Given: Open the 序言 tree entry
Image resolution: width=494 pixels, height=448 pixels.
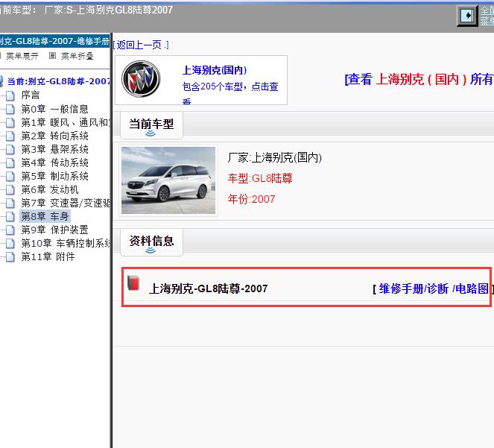Looking at the screenshot, I should point(31,95).
